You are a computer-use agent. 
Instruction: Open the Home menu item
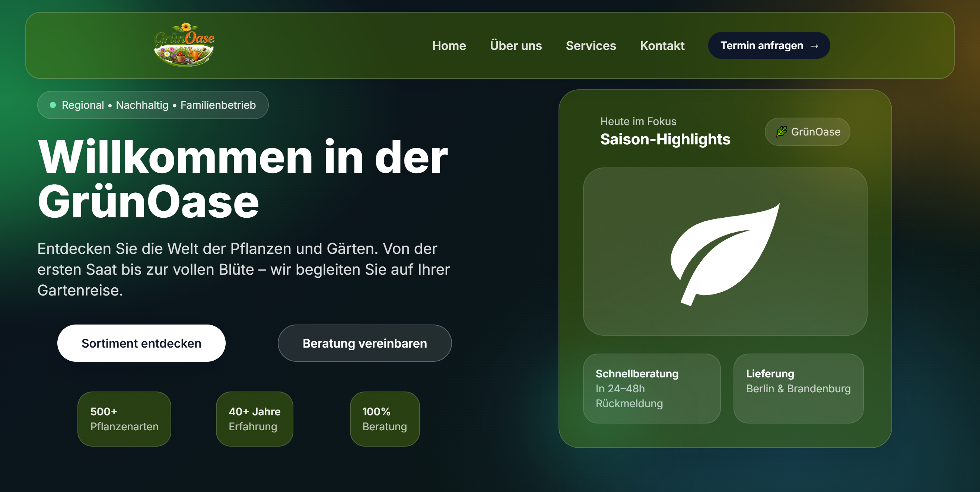point(449,46)
